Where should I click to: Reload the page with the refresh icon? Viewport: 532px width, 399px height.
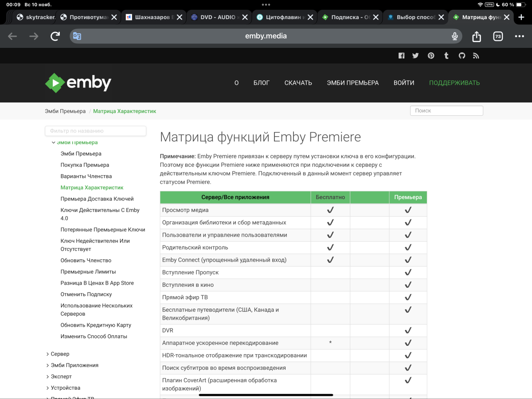55,36
